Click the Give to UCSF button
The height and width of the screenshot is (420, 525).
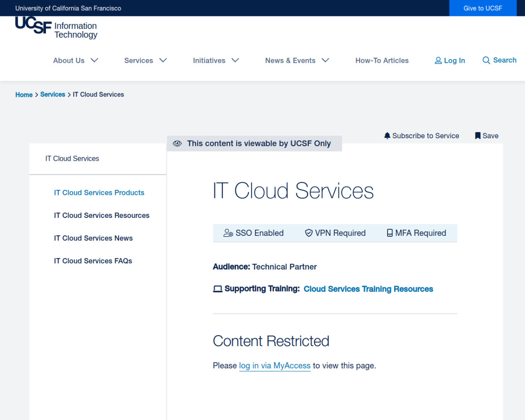click(483, 8)
